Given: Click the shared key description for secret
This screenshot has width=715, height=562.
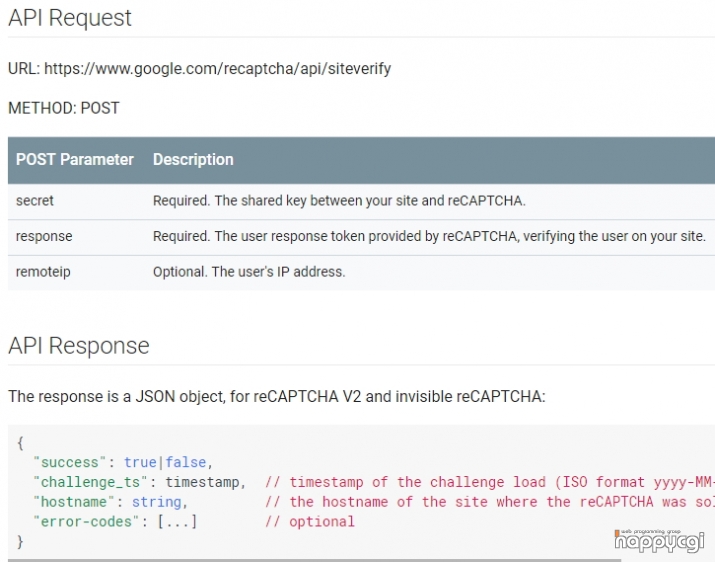Looking at the screenshot, I should (339, 201).
